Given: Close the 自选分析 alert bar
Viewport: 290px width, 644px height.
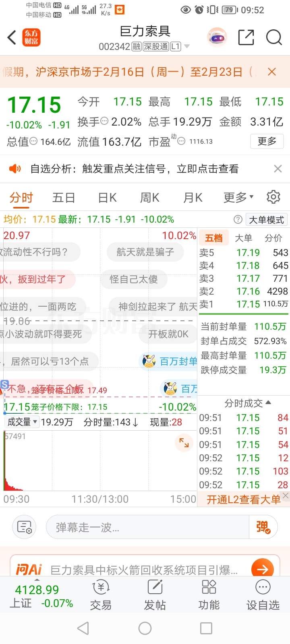Looking at the screenshot, I should coord(278,169).
